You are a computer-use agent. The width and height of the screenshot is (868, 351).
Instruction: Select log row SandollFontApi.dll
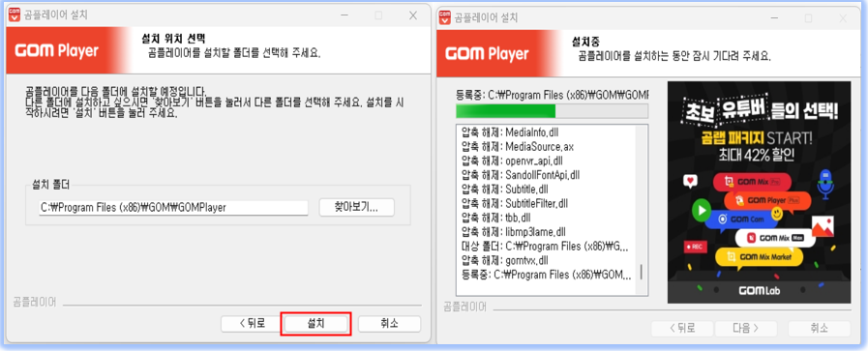click(521, 175)
